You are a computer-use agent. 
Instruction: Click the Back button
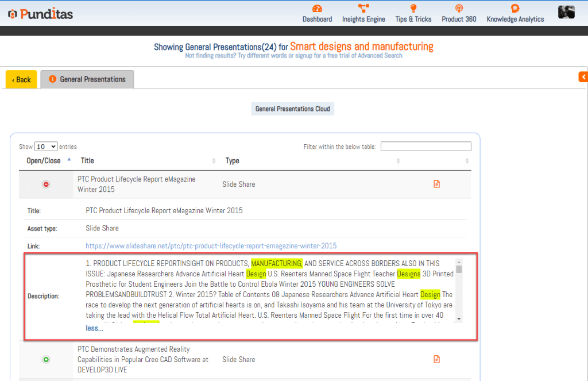tap(21, 79)
